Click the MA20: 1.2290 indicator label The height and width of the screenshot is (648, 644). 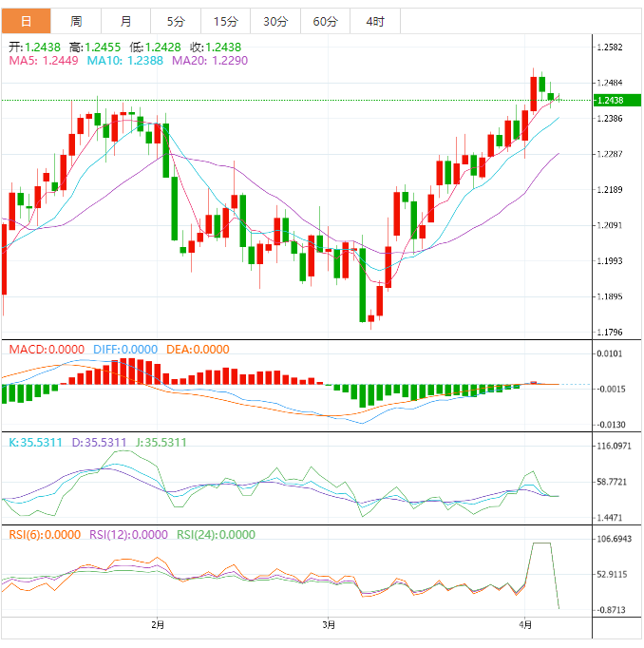click(x=210, y=61)
